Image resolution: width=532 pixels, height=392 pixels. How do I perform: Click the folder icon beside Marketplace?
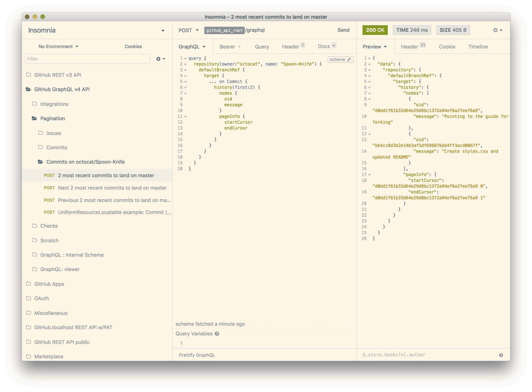[x=29, y=356]
